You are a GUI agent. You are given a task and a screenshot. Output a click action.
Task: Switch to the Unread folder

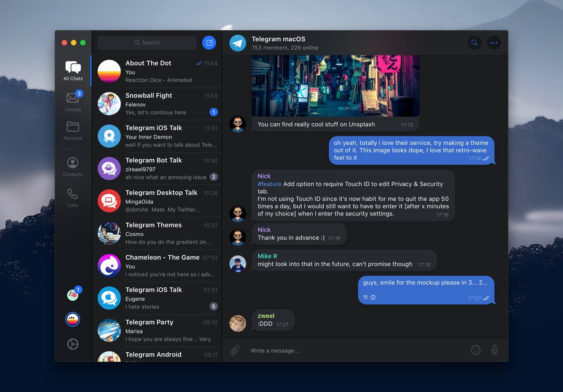coord(73,102)
